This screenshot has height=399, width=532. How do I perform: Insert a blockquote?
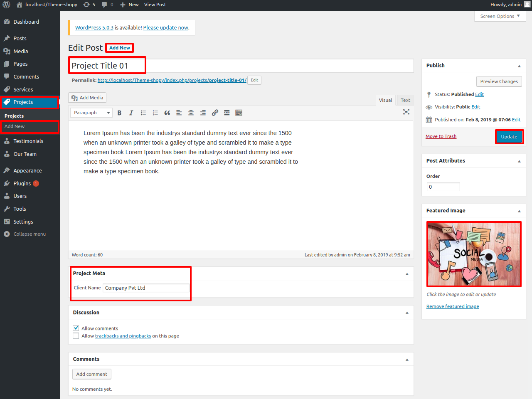(x=167, y=113)
